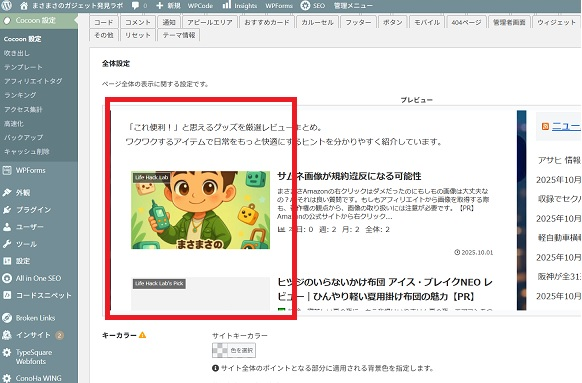Click the ConoHa WING gear icon

7,378
